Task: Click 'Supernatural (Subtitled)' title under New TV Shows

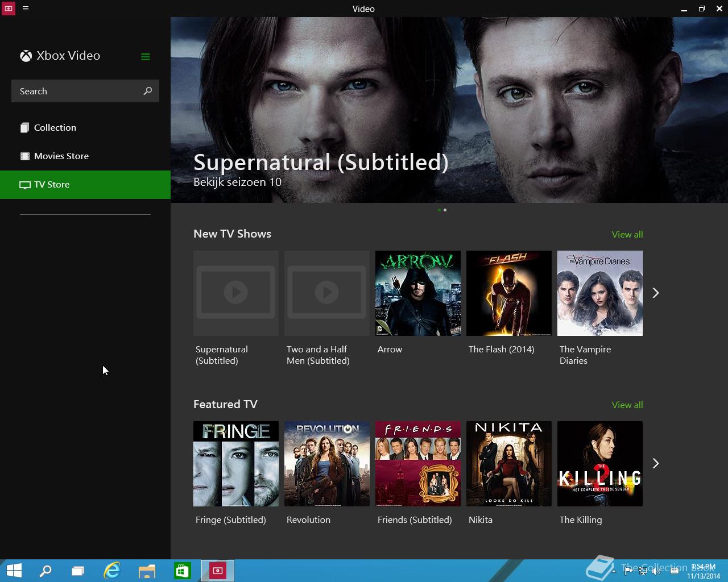Action: pyautogui.click(x=222, y=355)
